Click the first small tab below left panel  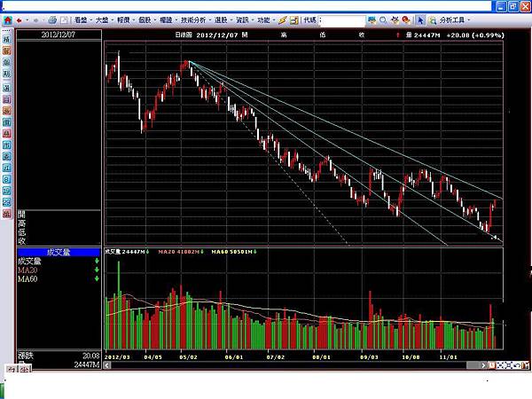click(x=12, y=369)
